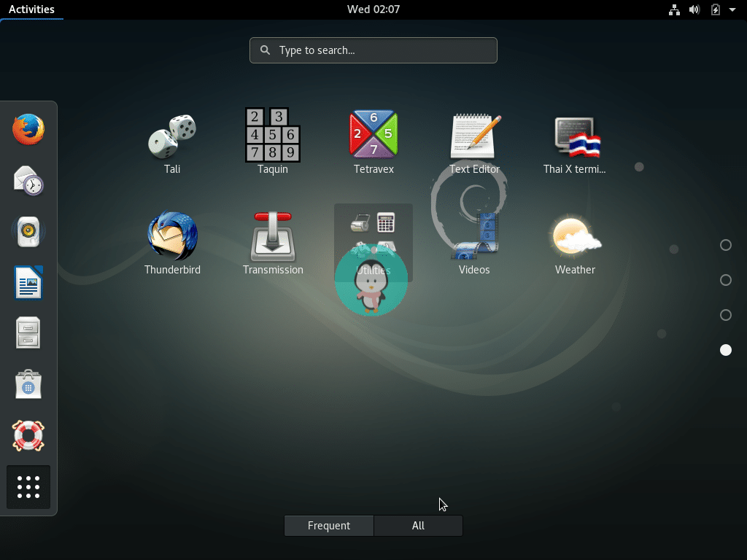Launch the Transmission torrent client
The width and height of the screenshot is (747, 560).
pyautogui.click(x=273, y=235)
